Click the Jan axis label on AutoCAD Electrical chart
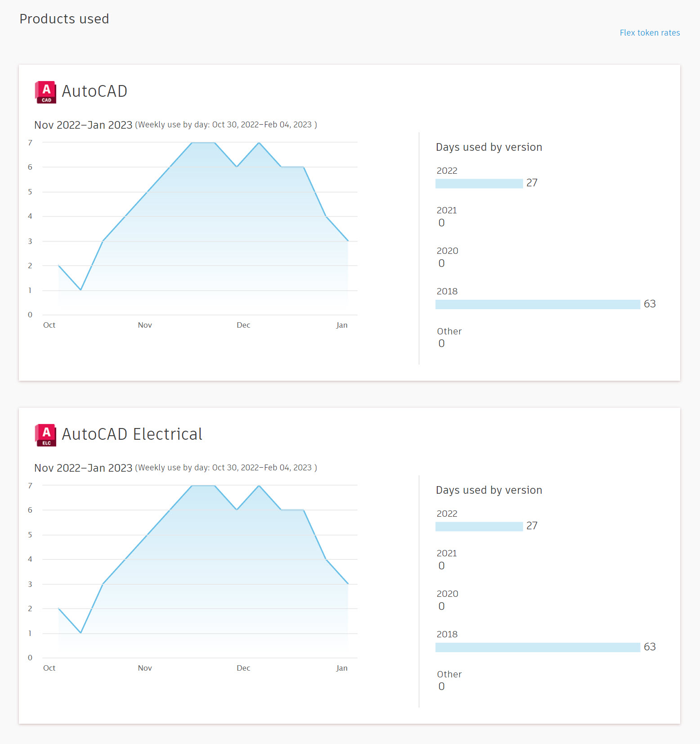Screen dimensions: 700x744 tap(342, 668)
